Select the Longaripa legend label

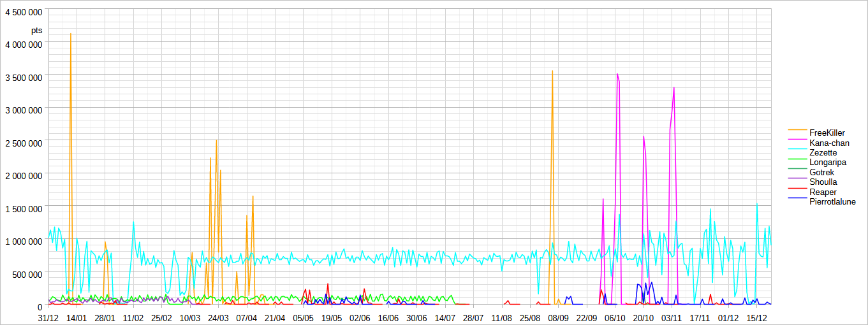pyautogui.click(x=828, y=162)
